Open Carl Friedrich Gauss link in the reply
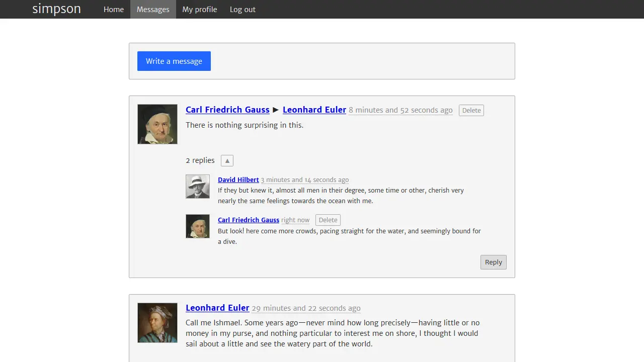The image size is (644, 362). click(248, 220)
